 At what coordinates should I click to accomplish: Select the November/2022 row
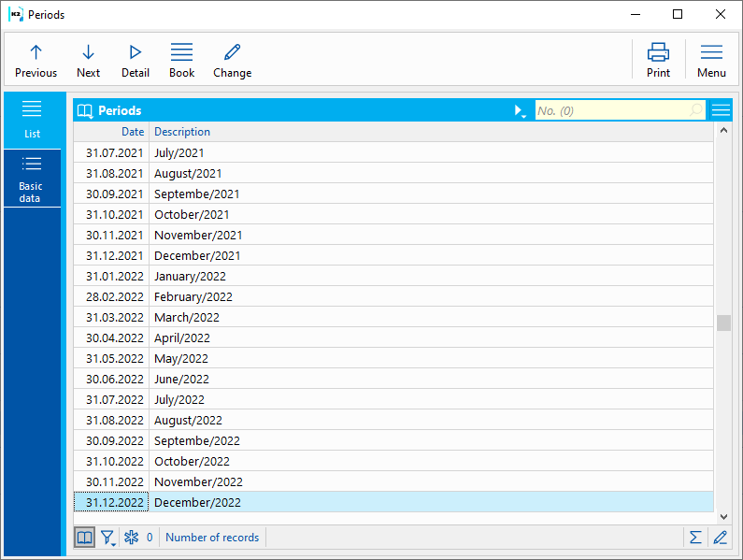(x=393, y=481)
